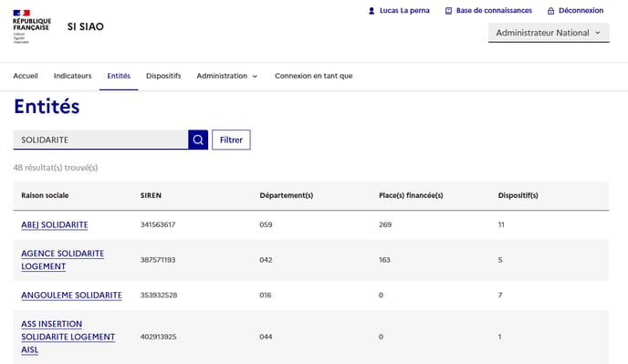
Task: Click the SI SIAO site title
Action: tap(85, 26)
